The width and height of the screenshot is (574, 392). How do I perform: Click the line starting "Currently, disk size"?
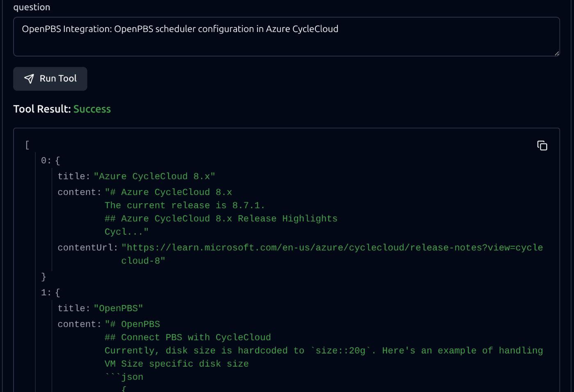point(324,351)
